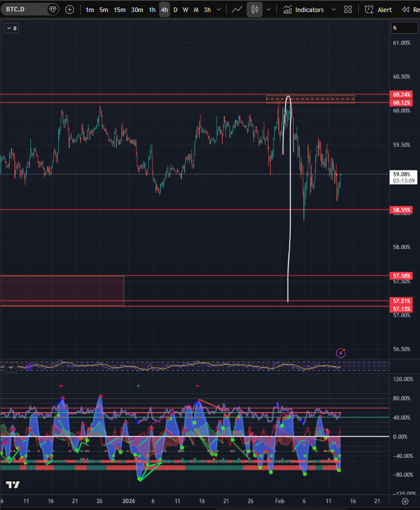Select the 57.58% horizontal line label
420x510 pixels.
click(x=401, y=276)
